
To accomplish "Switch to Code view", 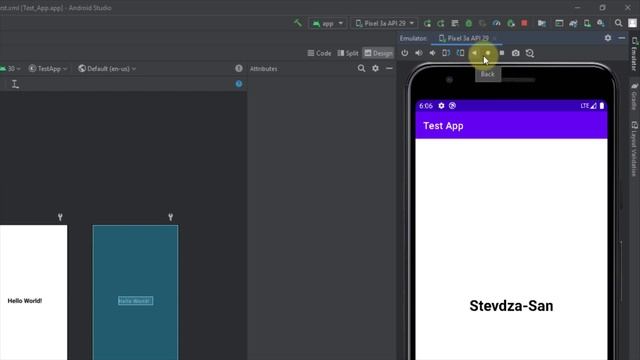I will point(319,53).
